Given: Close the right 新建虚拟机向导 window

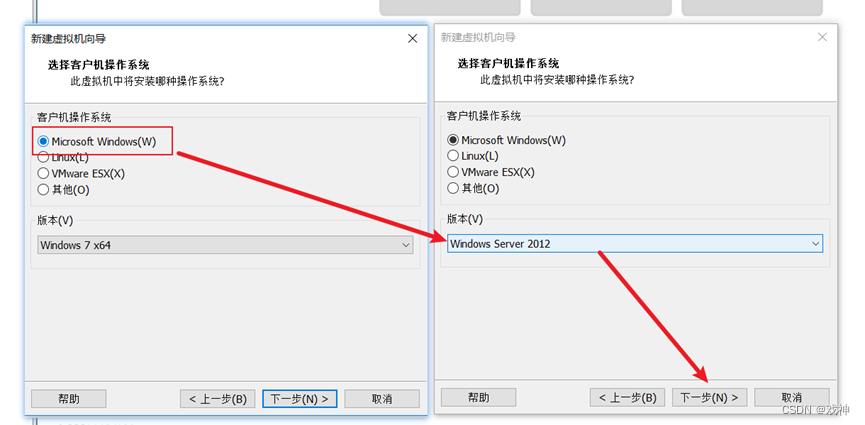Looking at the screenshot, I should pyautogui.click(x=822, y=37).
